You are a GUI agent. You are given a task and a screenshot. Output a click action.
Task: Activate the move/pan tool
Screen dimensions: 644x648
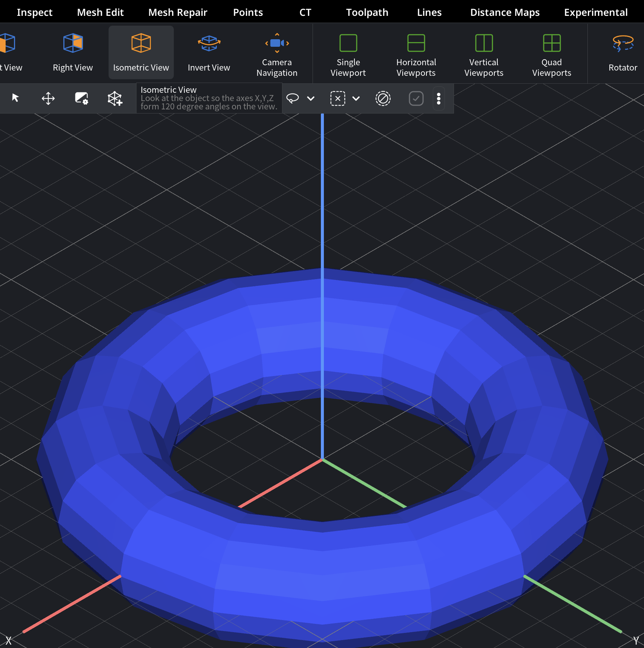coord(48,98)
